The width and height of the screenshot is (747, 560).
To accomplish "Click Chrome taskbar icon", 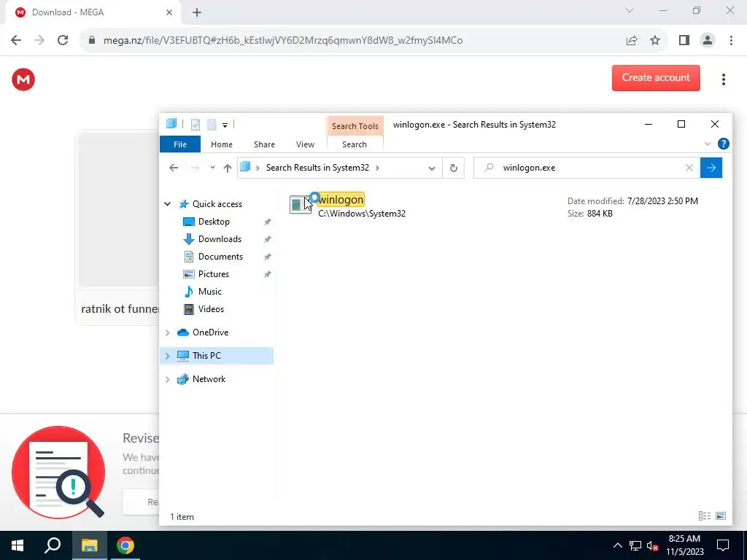I will coord(125,545).
